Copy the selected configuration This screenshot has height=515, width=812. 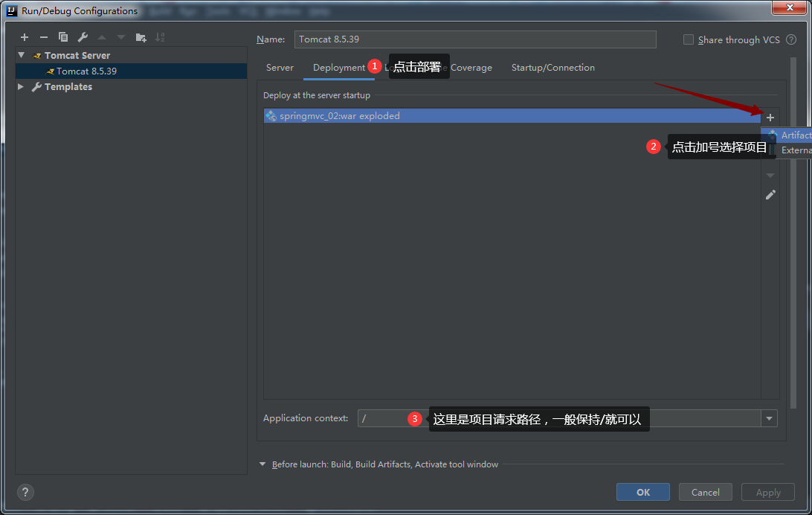tap(63, 37)
